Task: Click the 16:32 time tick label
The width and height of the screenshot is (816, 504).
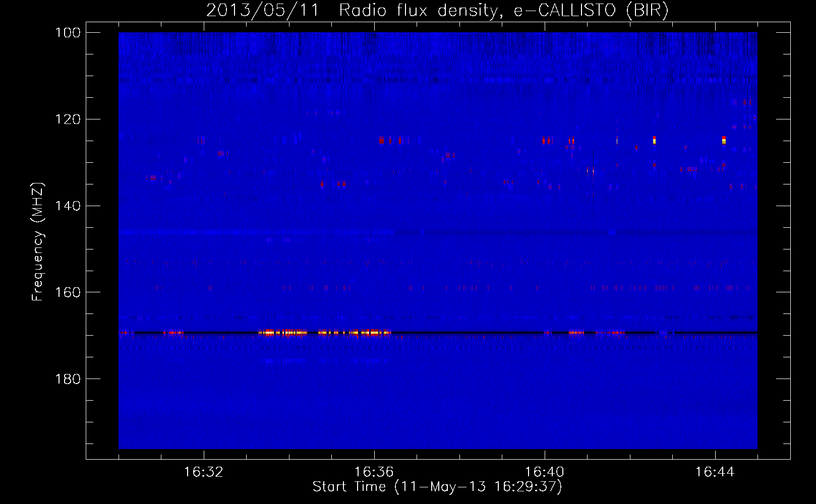Action: click(204, 472)
